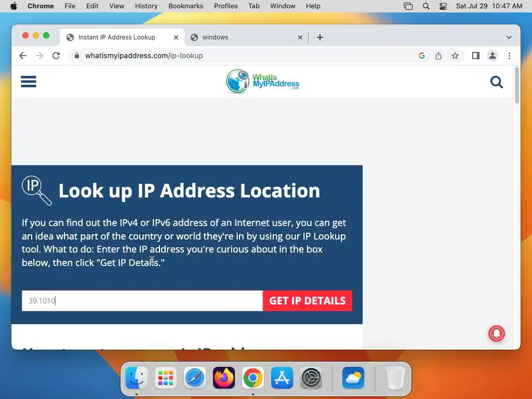Image resolution: width=532 pixels, height=399 pixels.
Task: Open the Profiles menu
Action: [x=225, y=6]
